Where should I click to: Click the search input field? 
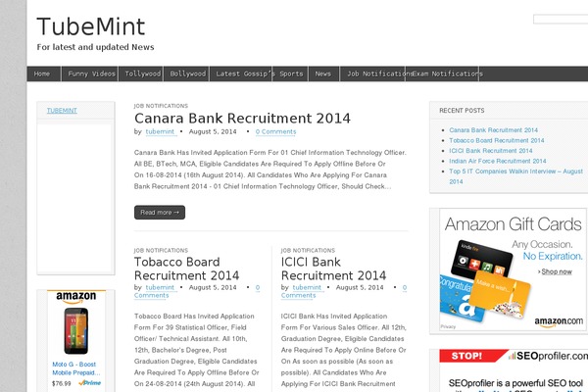coord(561,20)
